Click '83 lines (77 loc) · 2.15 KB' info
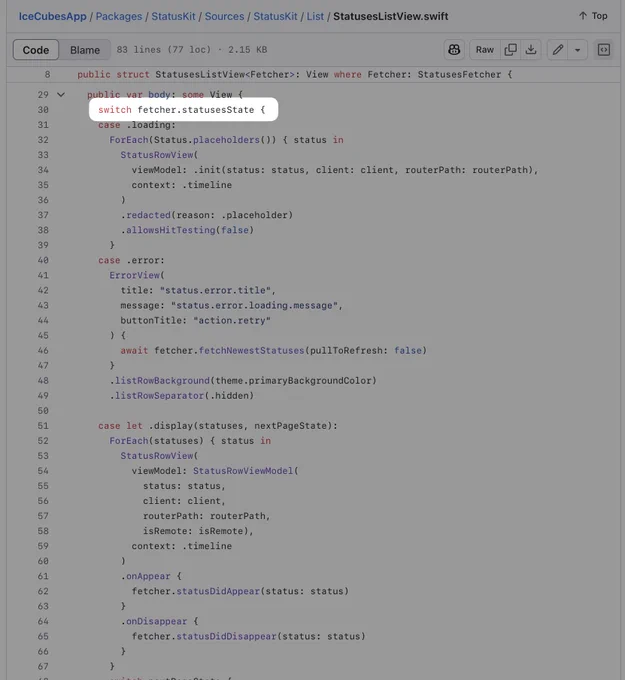625x680 pixels. (x=192, y=50)
